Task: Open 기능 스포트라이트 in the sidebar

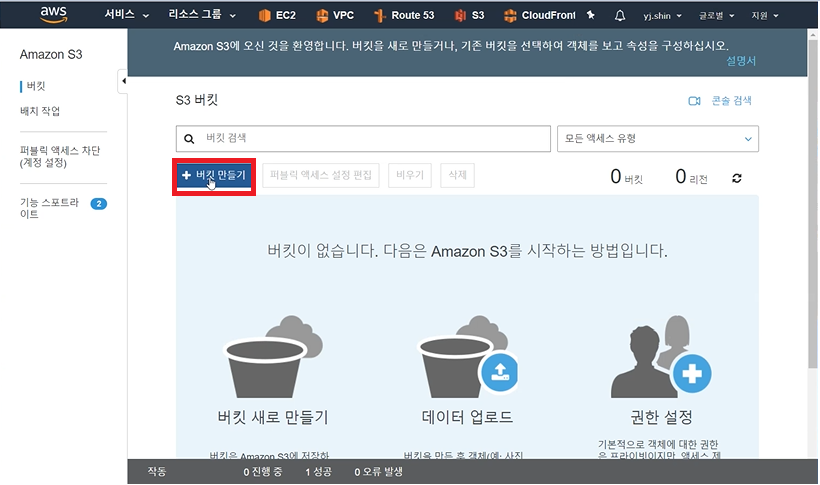Action: 49,208
